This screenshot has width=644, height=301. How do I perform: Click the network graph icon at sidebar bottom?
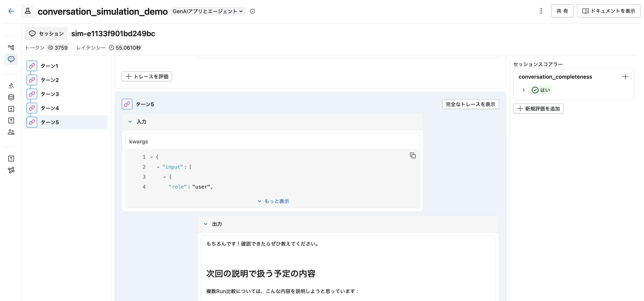[11, 170]
